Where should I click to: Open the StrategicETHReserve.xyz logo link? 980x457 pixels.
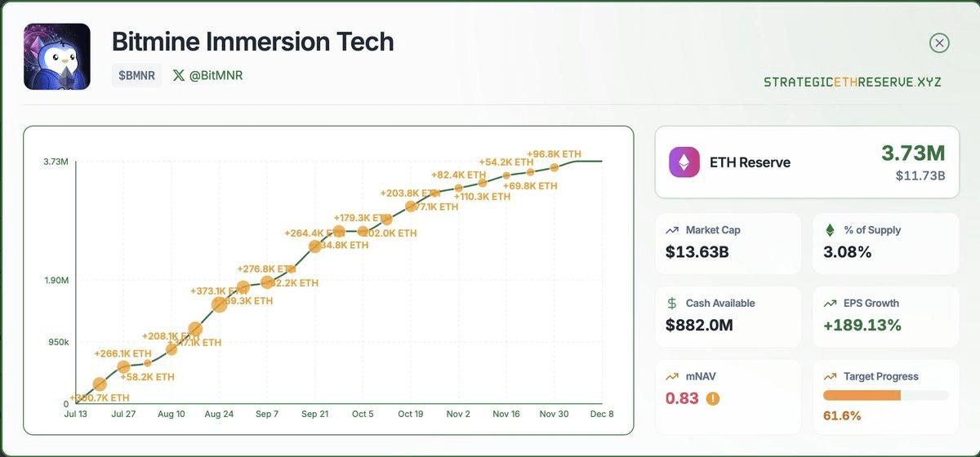click(852, 82)
